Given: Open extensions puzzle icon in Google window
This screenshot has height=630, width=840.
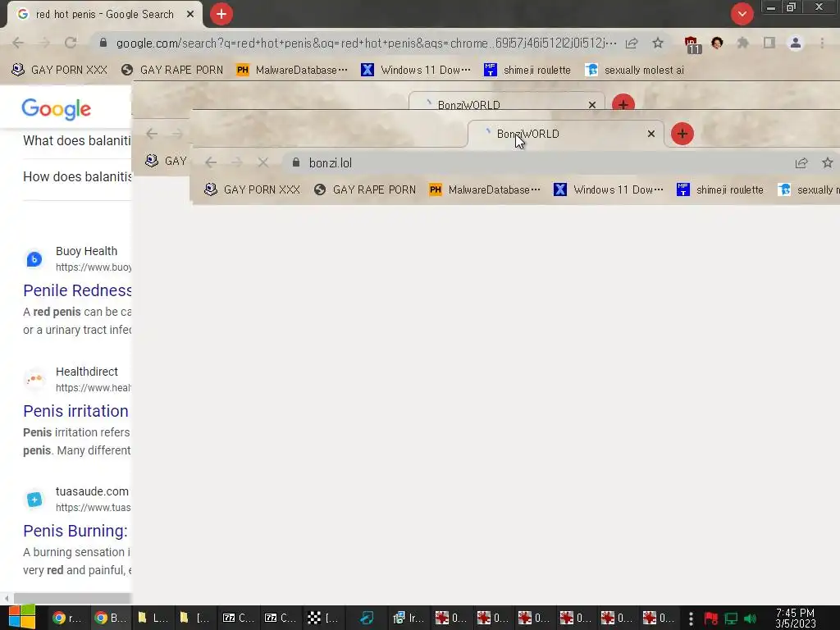Looking at the screenshot, I should click(x=742, y=43).
